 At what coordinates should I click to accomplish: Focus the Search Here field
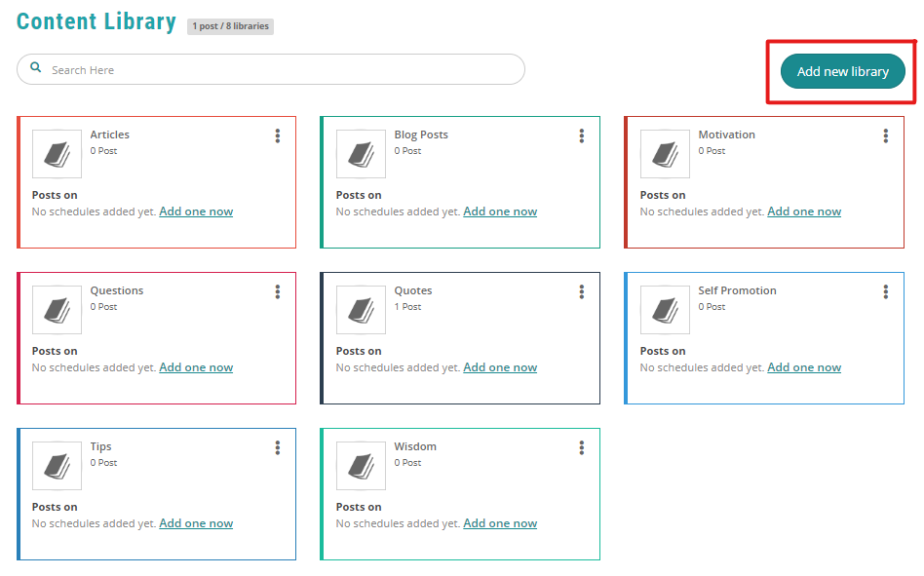pos(271,69)
